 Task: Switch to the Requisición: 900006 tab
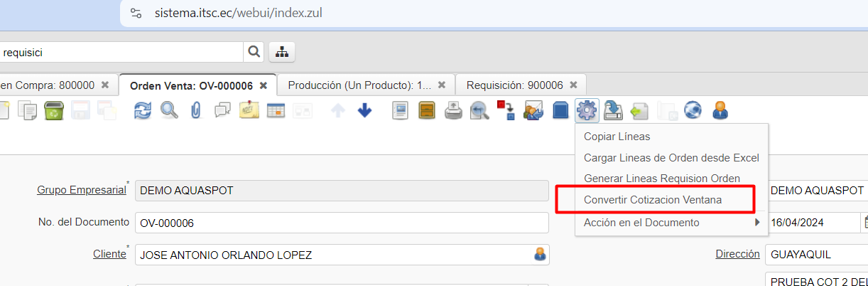pos(514,85)
